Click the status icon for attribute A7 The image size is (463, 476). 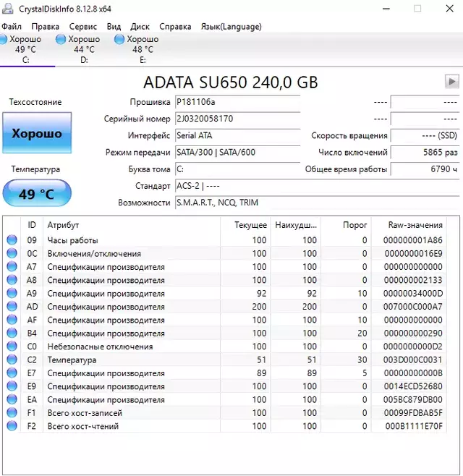(x=12, y=266)
